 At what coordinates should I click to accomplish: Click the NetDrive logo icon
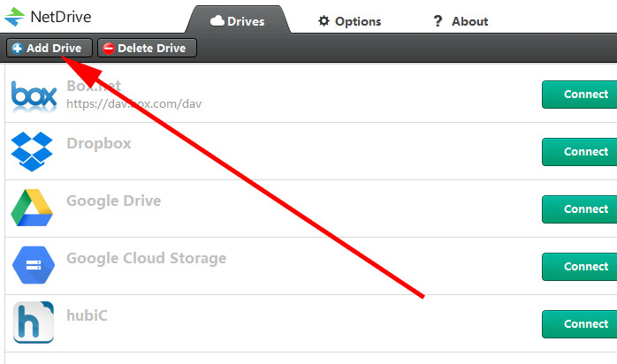point(15,17)
